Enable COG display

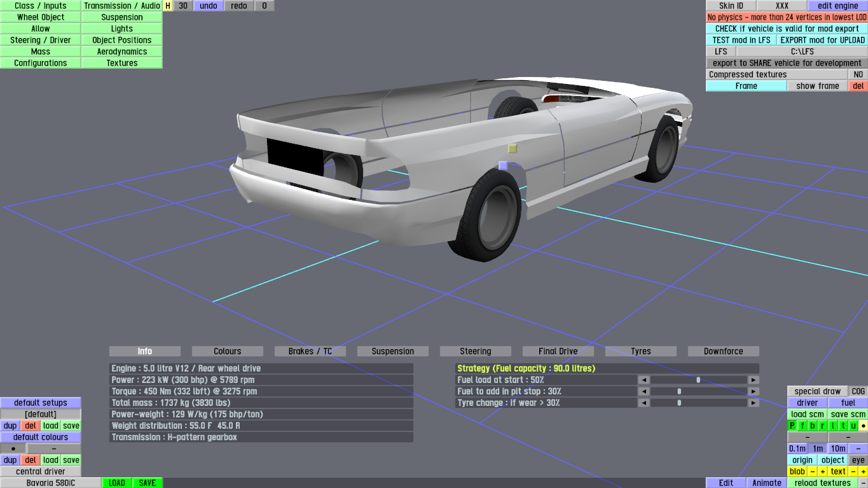pos(858,391)
